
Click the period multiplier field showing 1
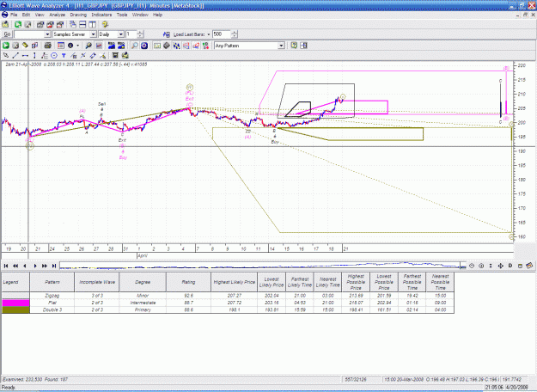point(131,34)
